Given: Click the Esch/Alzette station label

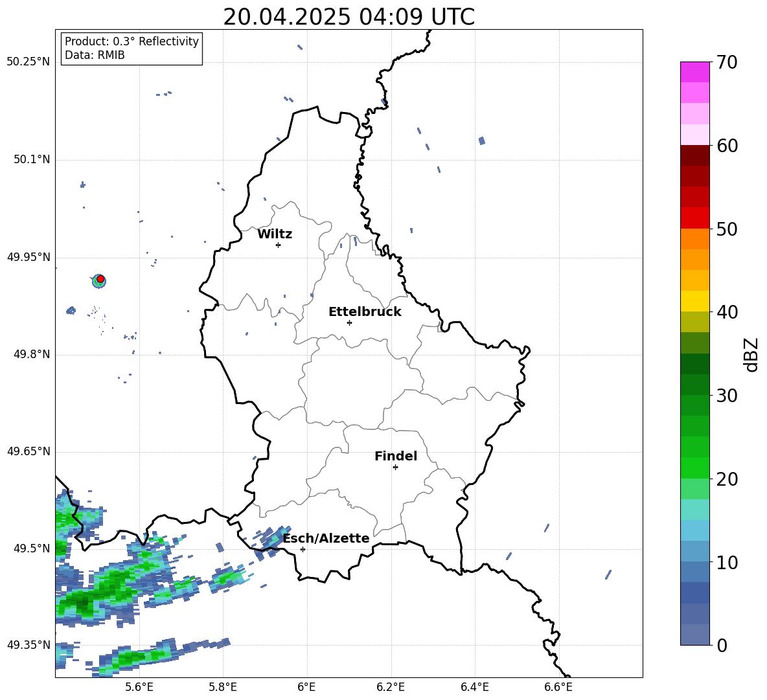Looking at the screenshot, I should click(326, 539).
